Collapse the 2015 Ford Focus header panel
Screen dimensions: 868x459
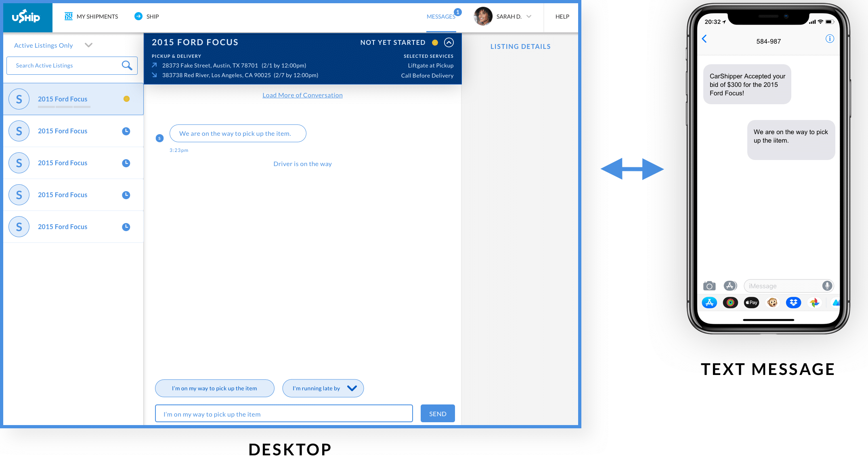click(x=449, y=42)
